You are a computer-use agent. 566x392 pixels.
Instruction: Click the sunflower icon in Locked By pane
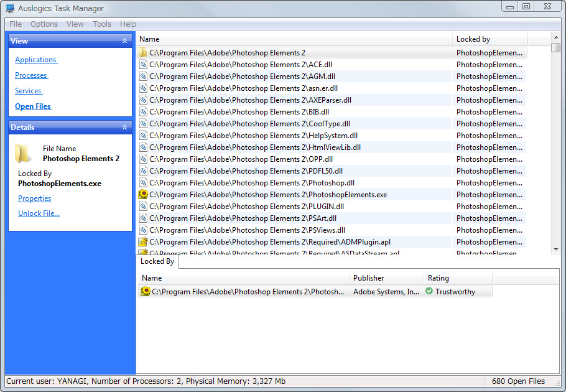coord(145,291)
